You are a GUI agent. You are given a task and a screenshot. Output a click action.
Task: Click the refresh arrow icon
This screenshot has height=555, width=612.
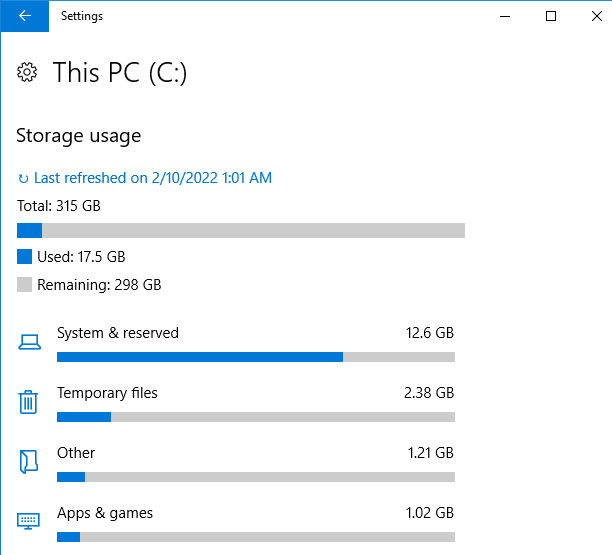tap(23, 179)
